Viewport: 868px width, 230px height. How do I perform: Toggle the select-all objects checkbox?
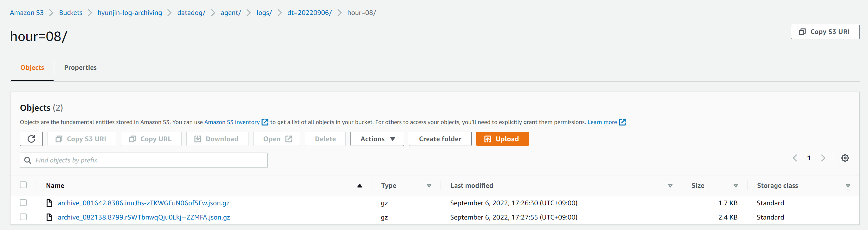[23, 185]
